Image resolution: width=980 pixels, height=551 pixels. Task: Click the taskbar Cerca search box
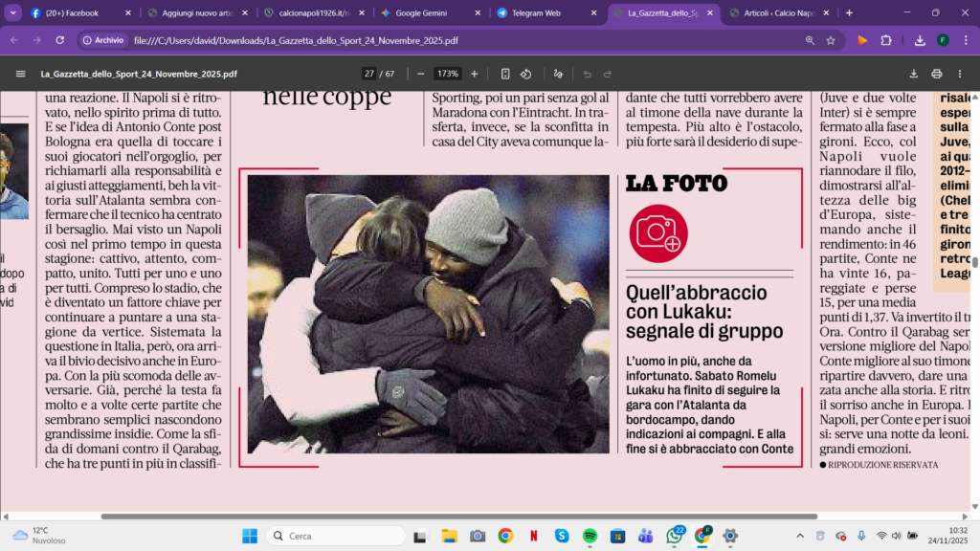[x=336, y=536]
